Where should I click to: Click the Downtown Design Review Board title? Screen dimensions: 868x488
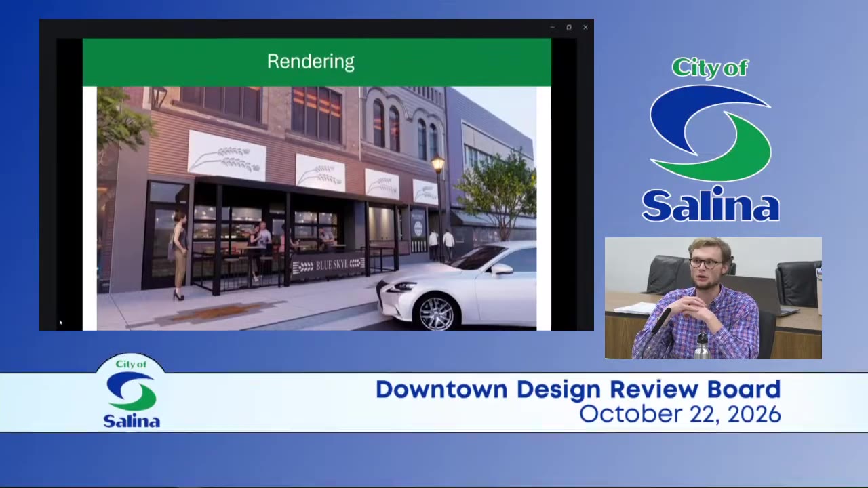[x=578, y=390]
